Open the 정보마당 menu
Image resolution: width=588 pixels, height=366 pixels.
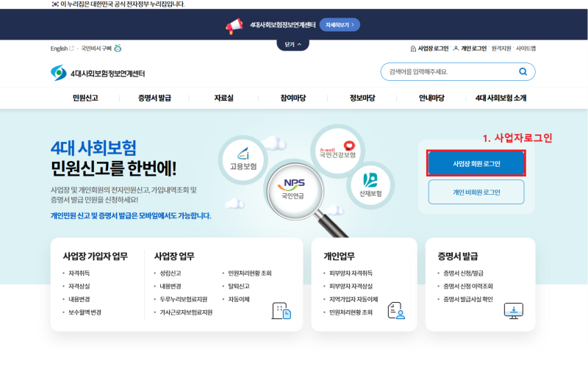point(362,98)
